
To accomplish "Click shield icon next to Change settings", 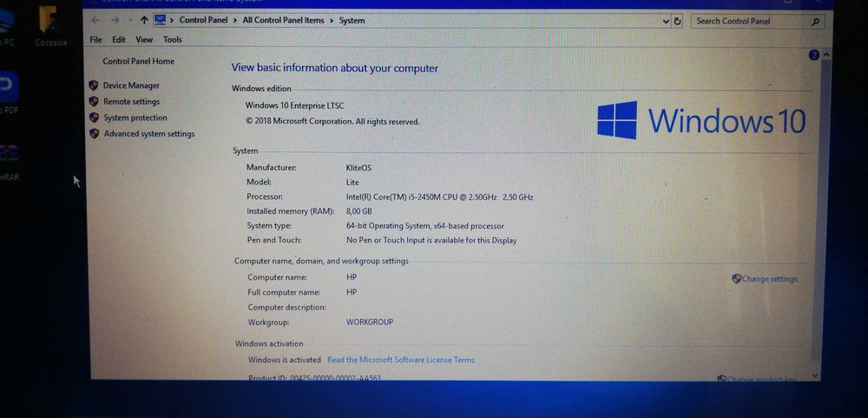I will (736, 279).
